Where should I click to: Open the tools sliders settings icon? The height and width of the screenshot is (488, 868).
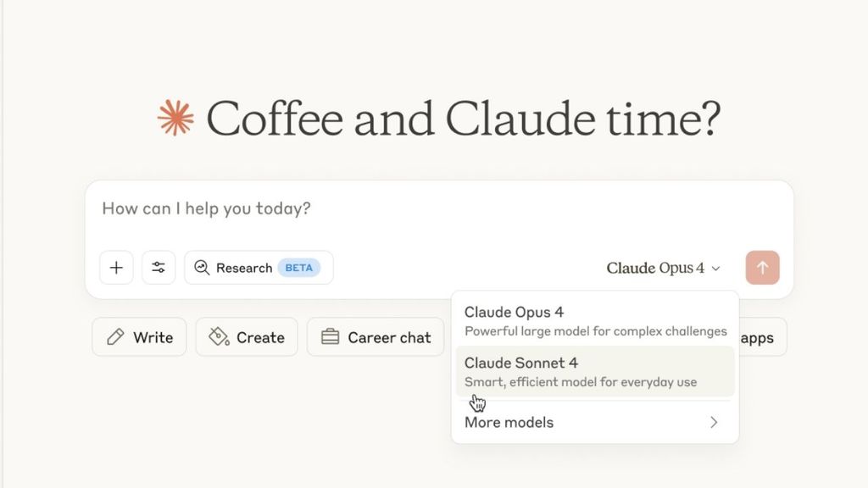point(159,268)
